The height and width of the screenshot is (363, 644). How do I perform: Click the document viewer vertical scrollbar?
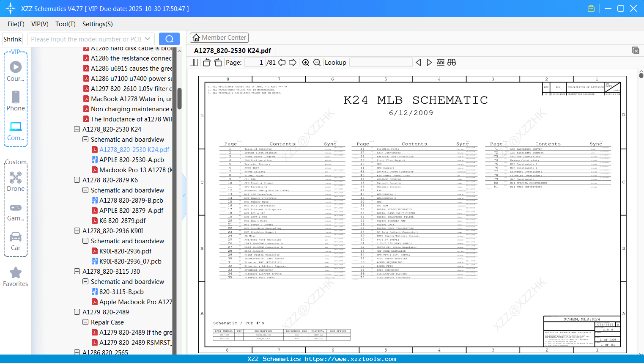(641, 75)
